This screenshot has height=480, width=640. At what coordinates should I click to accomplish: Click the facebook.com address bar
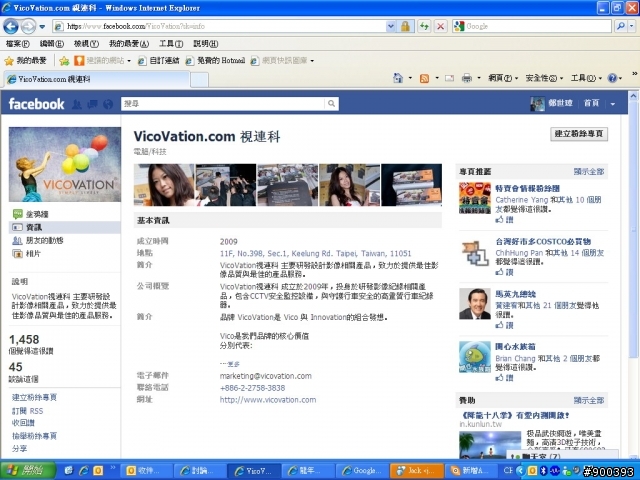point(220,27)
